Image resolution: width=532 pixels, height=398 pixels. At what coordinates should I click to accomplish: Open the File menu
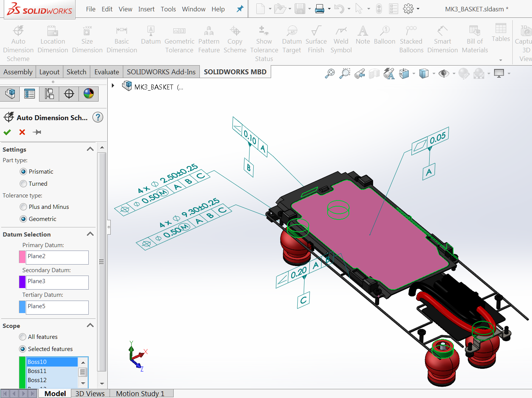91,9
